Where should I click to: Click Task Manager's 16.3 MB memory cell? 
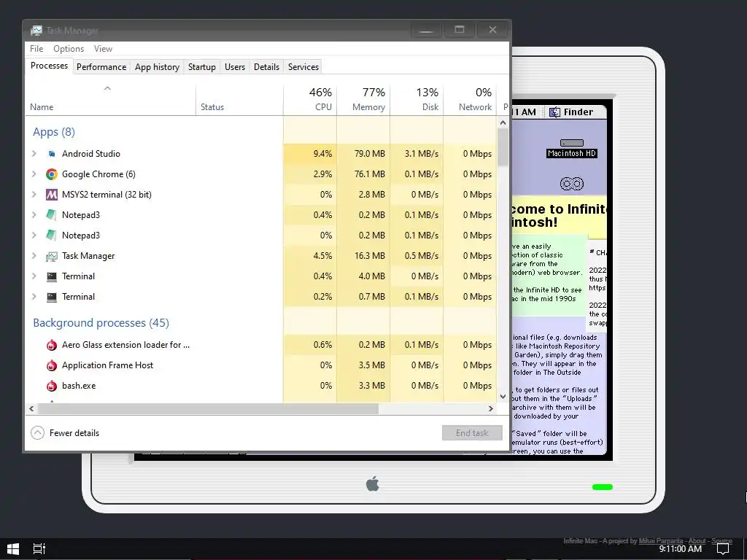click(363, 256)
